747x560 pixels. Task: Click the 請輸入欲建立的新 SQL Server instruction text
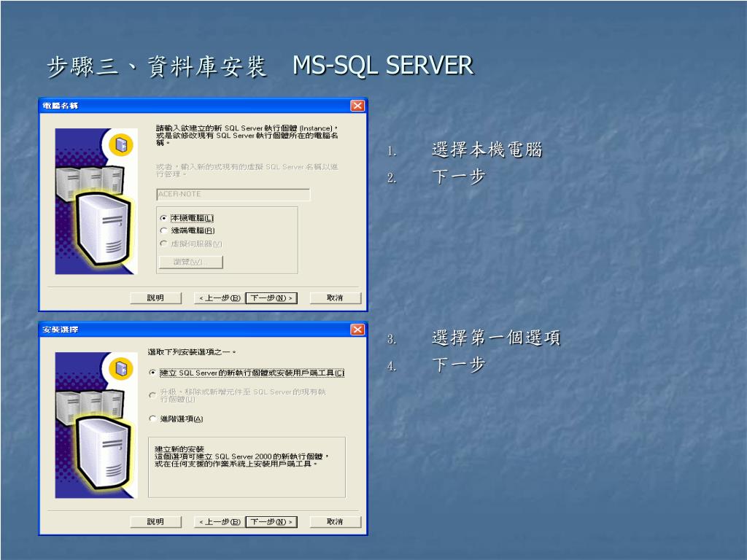point(247,136)
